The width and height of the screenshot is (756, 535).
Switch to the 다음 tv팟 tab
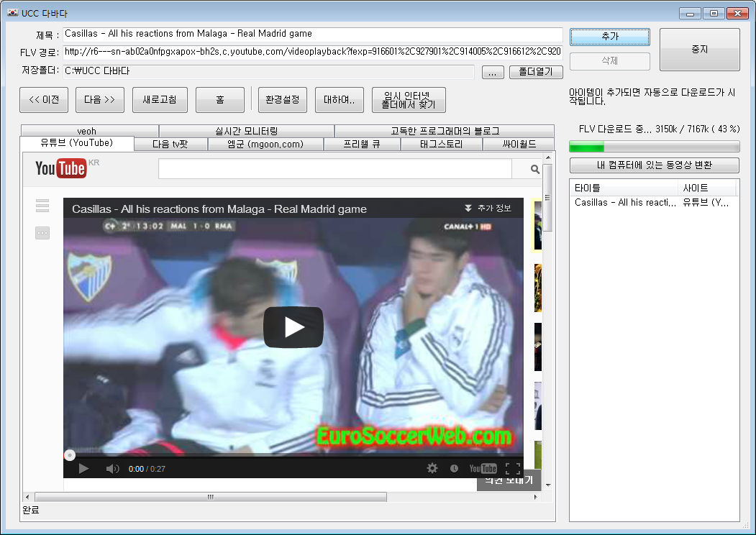click(170, 144)
